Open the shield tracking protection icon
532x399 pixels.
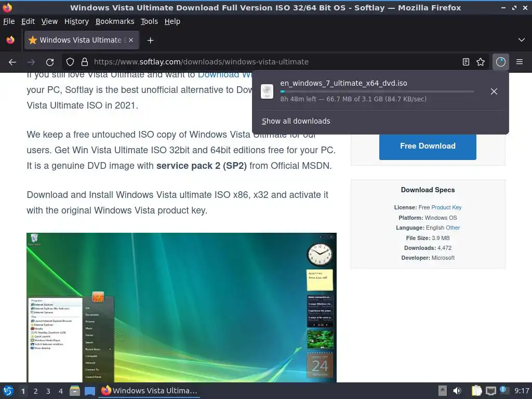point(70,62)
